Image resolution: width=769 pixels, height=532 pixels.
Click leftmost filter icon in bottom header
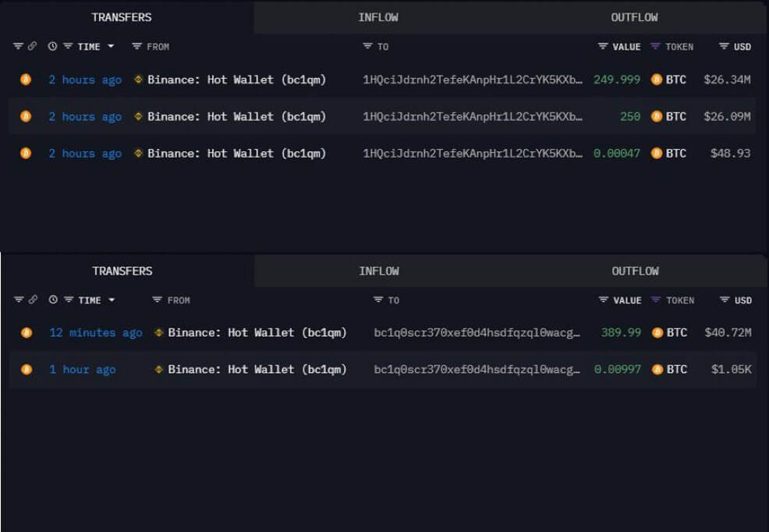tap(19, 300)
